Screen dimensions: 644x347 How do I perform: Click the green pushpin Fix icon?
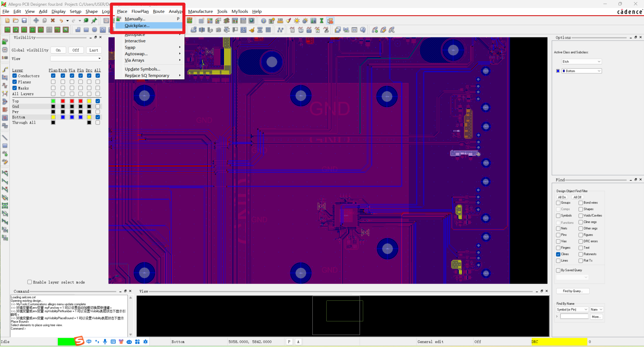click(x=95, y=21)
